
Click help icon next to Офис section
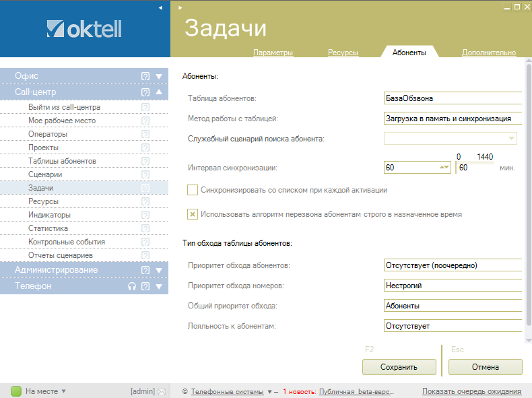tap(145, 76)
